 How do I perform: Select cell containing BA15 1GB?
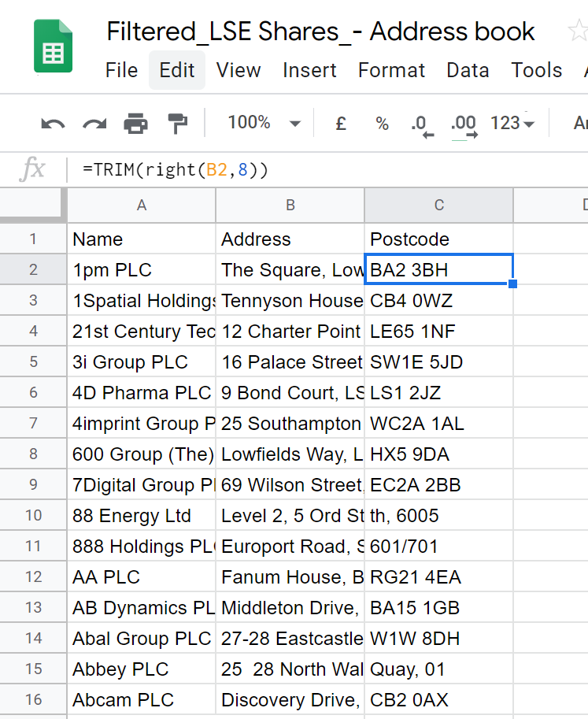[x=439, y=608]
